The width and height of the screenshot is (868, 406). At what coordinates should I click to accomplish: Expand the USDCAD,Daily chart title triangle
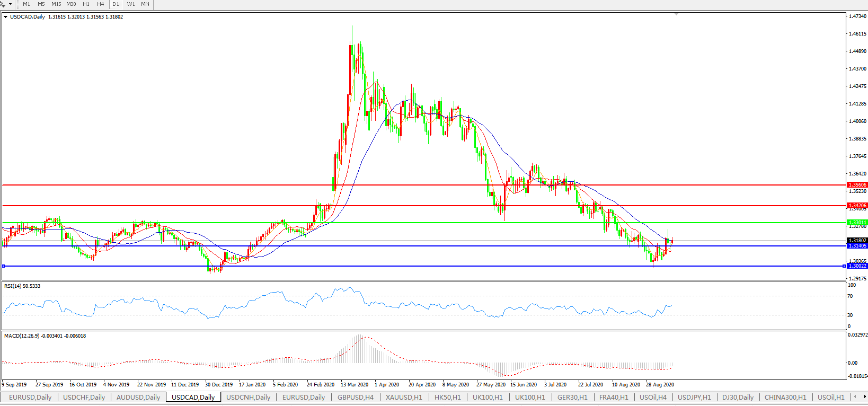coord(5,17)
